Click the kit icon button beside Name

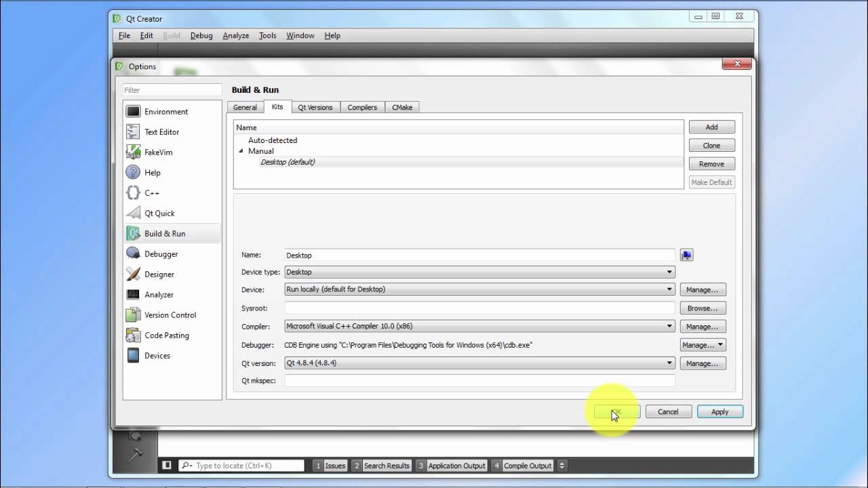coord(686,255)
